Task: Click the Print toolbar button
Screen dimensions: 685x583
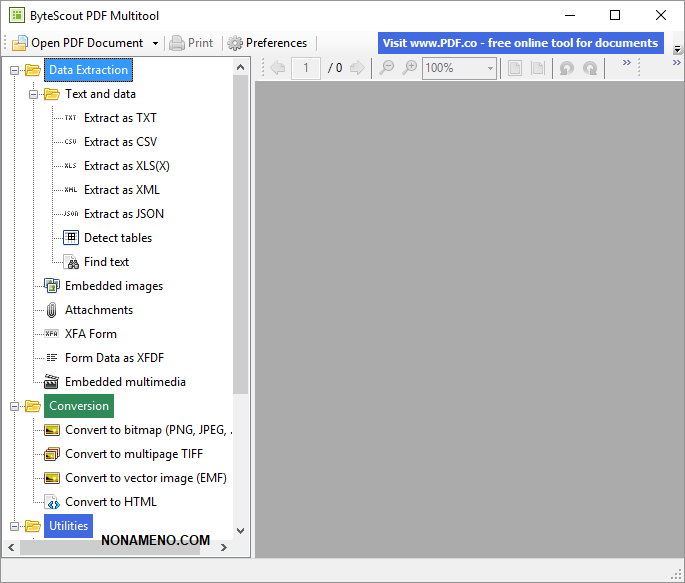Action: point(191,43)
